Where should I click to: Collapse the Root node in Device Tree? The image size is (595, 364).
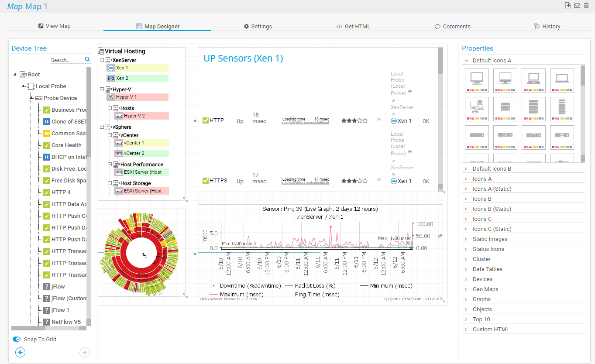[15, 74]
